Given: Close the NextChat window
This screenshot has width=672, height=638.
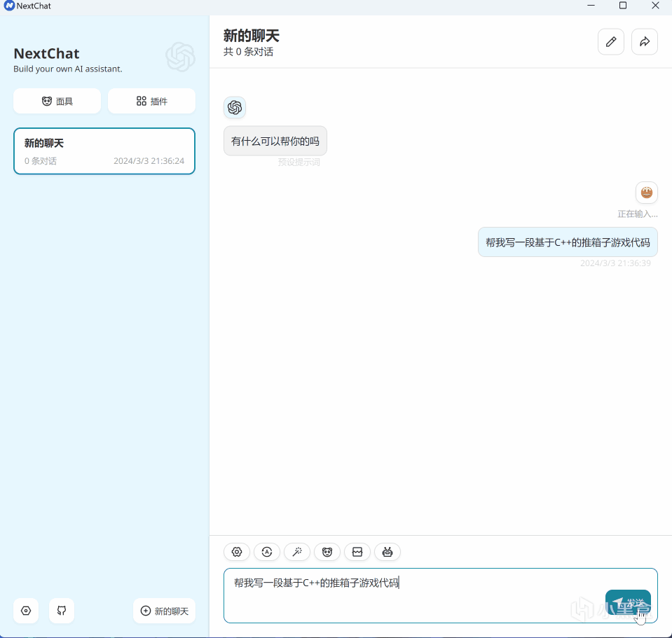Looking at the screenshot, I should [655, 6].
